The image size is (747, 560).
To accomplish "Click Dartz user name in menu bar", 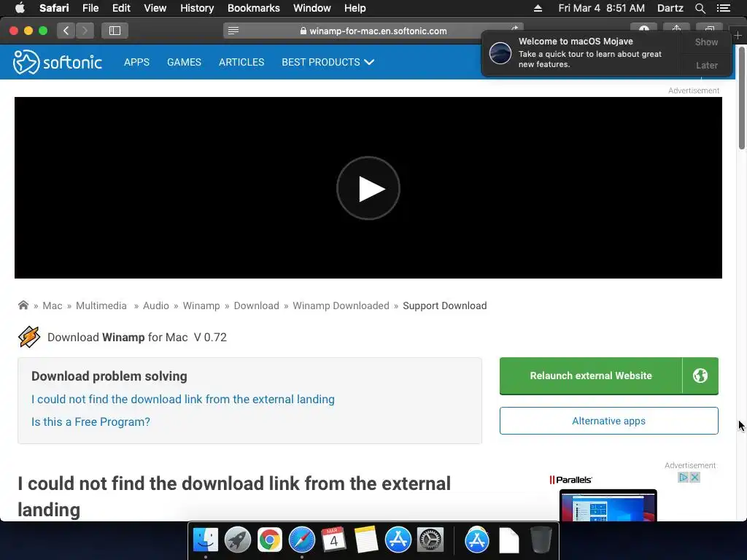I will pos(670,8).
